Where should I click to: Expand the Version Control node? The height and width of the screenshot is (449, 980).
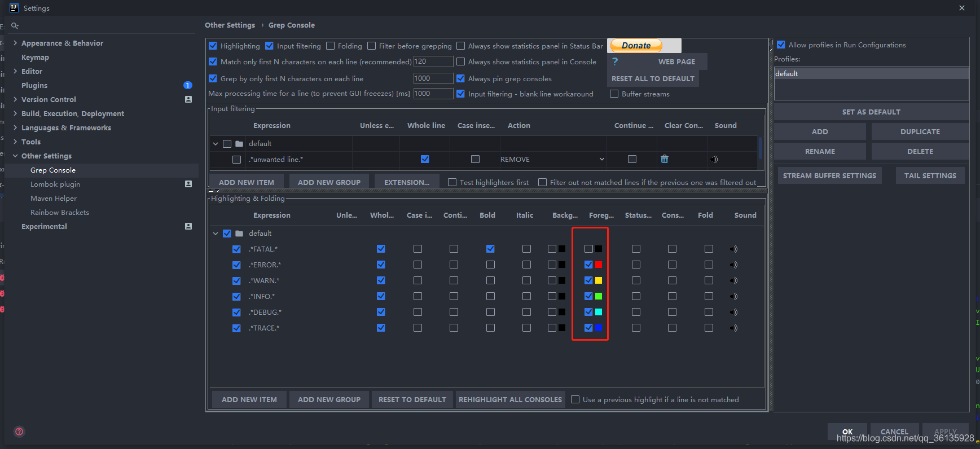15,99
